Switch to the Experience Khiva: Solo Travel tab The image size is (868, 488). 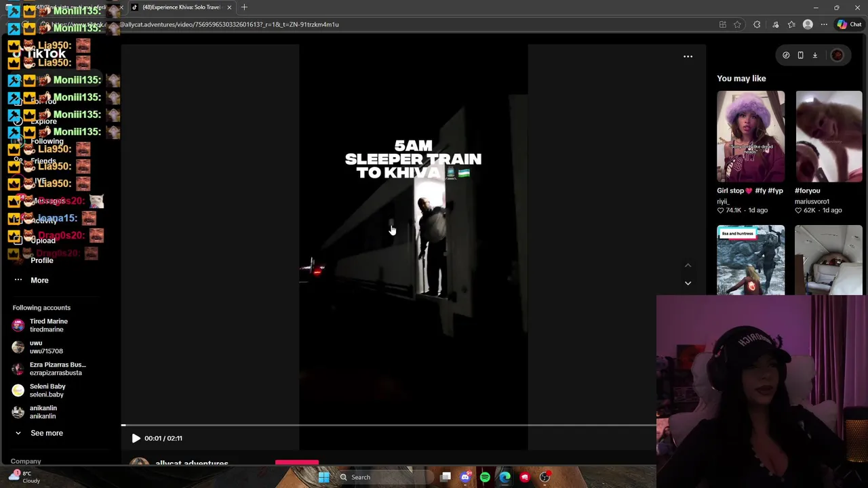tap(180, 7)
